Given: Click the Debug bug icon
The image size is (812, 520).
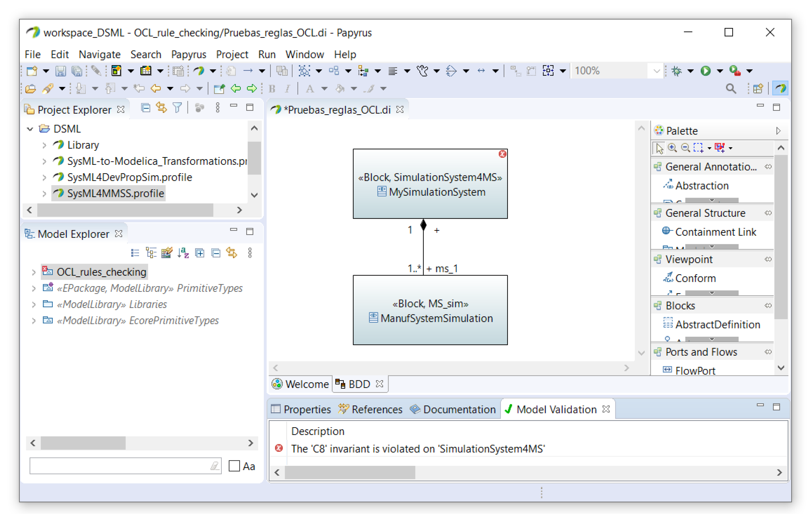Looking at the screenshot, I should pyautogui.click(x=676, y=71).
